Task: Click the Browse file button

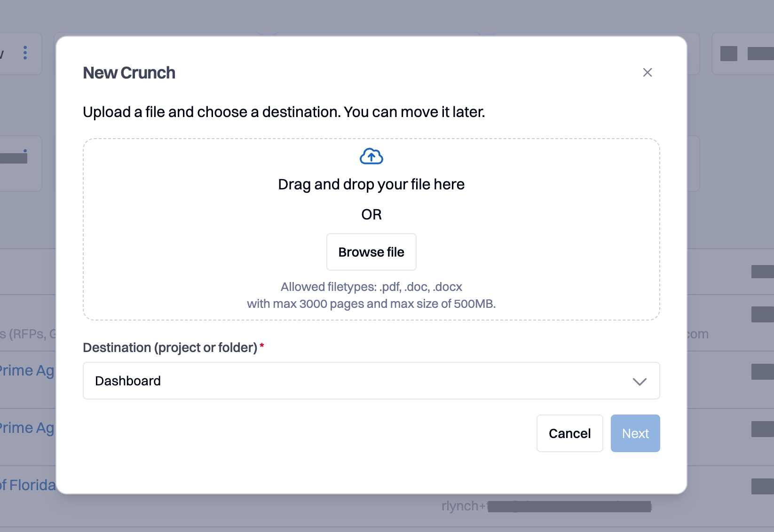Action: tap(371, 252)
